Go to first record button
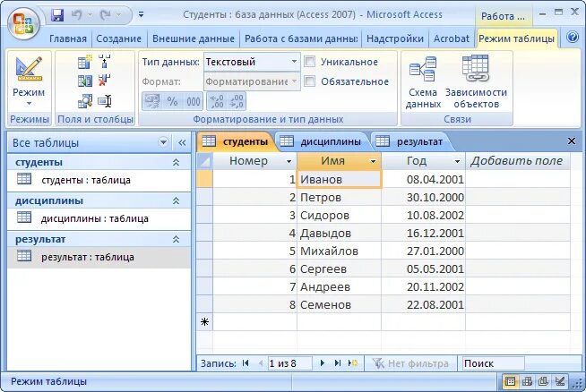 point(246,362)
